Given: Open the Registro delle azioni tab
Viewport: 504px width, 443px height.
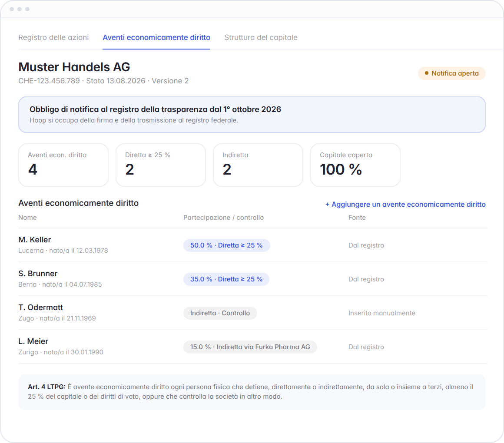Looking at the screenshot, I should [53, 38].
